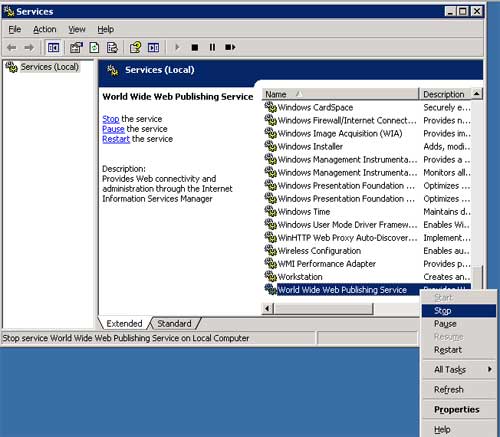Select Services (Local) in the tree

tap(50, 67)
